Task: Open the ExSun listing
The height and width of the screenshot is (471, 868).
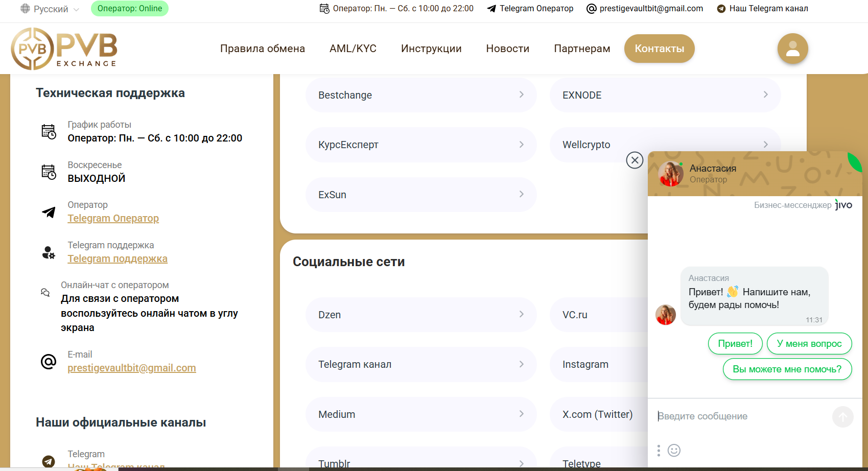Action: (x=421, y=195)
